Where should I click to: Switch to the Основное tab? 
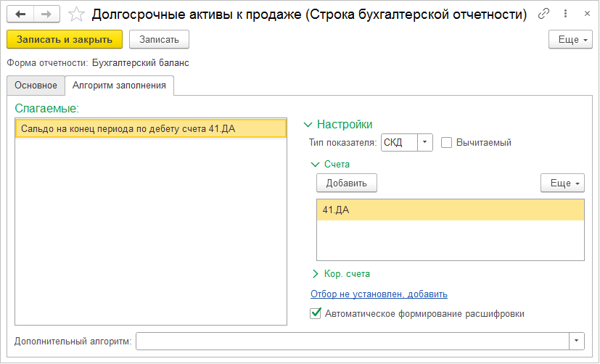pos(36,86)
